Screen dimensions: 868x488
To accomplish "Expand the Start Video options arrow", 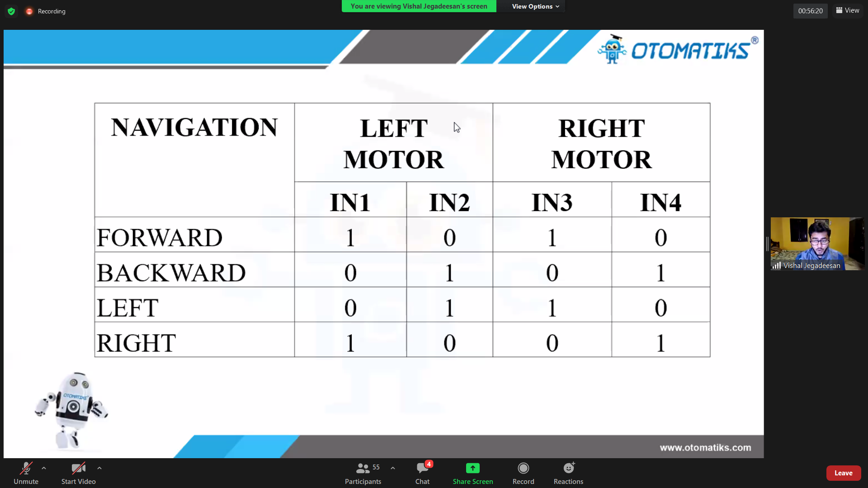I will 99,468.
